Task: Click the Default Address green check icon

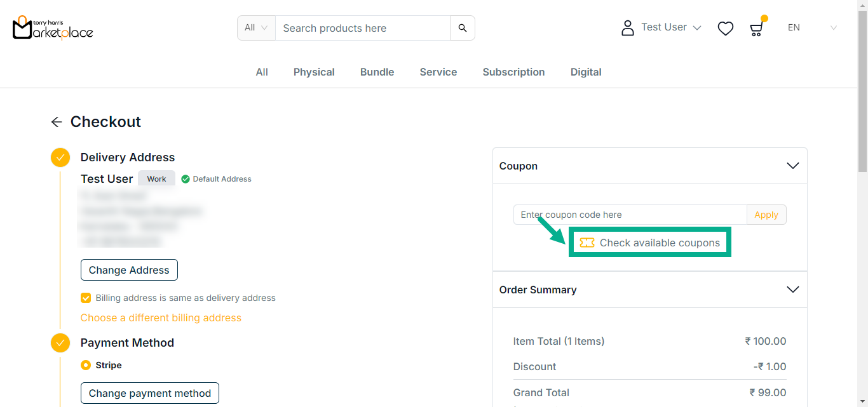Action: click(186, 179)
